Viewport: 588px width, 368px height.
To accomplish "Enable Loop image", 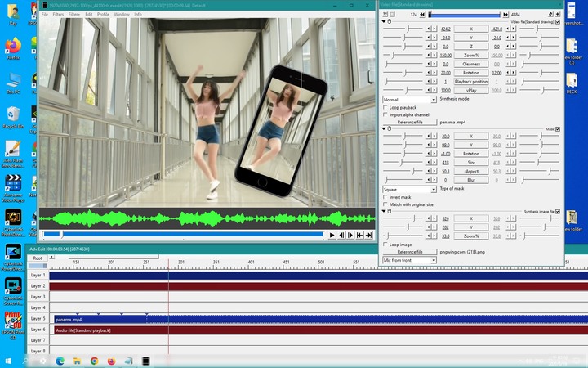I will (385, 245).
